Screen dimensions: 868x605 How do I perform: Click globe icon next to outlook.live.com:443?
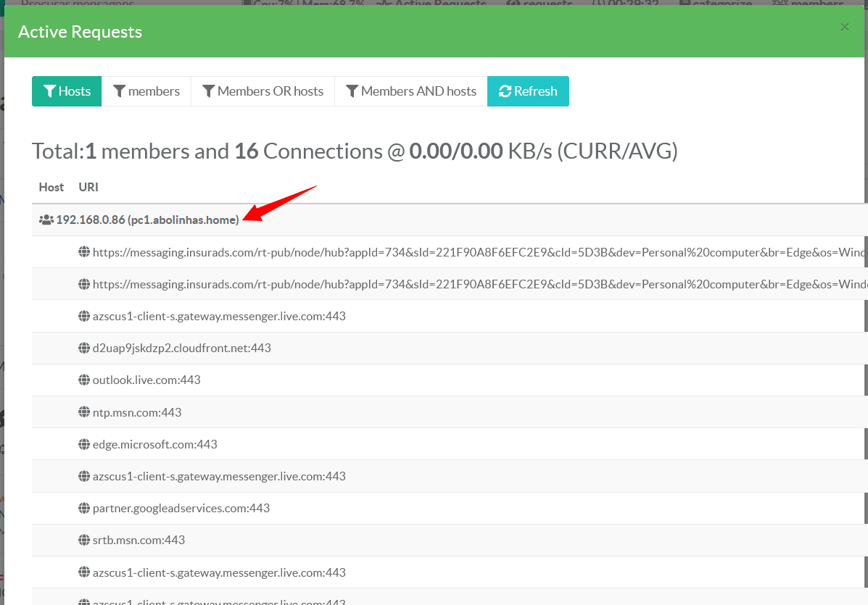pos(84,380)
